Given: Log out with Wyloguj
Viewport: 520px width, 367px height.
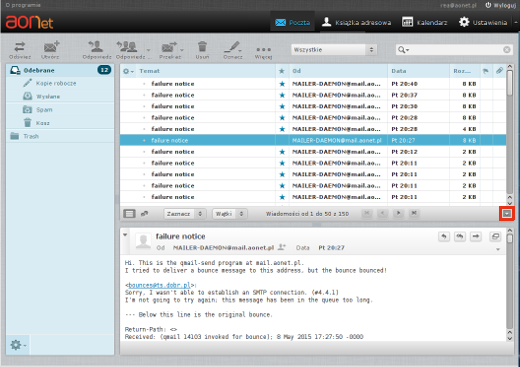Looking at the screenshot, I should tap(500, 5).
